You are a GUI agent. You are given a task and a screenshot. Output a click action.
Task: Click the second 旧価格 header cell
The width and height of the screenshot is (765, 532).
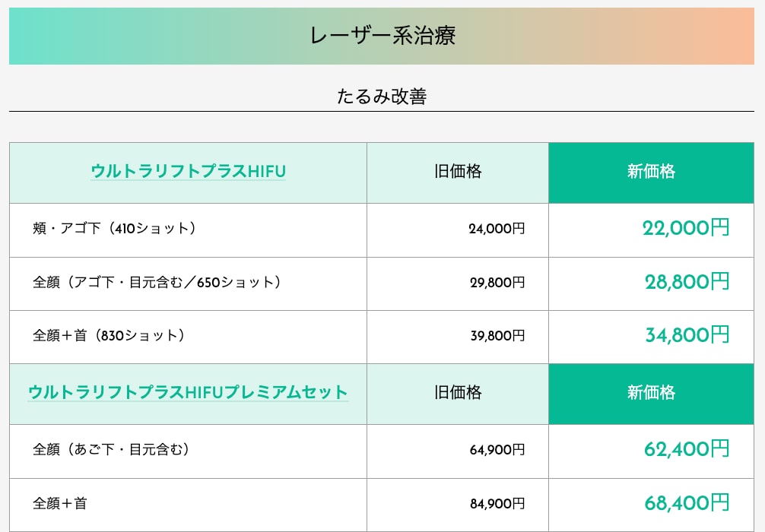click(458, 394)
